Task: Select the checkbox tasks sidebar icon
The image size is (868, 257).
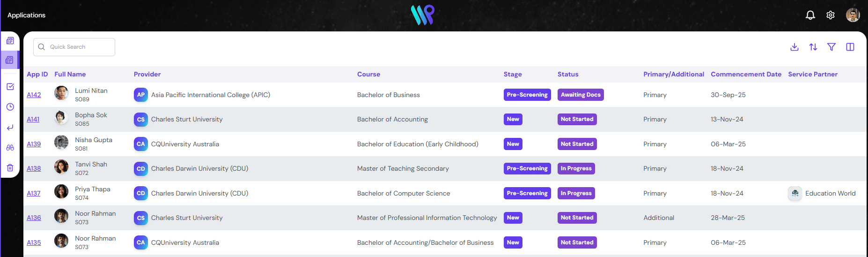Action: [10, 87]
